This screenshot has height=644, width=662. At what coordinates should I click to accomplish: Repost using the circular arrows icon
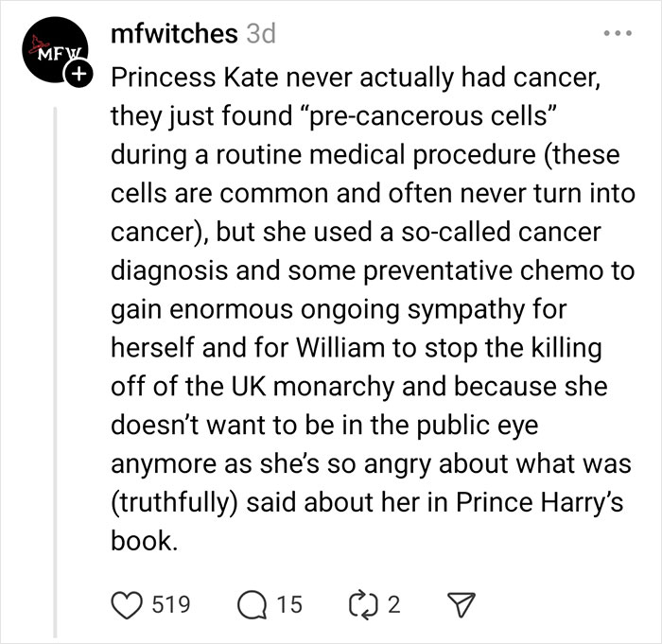pos(362,604)
